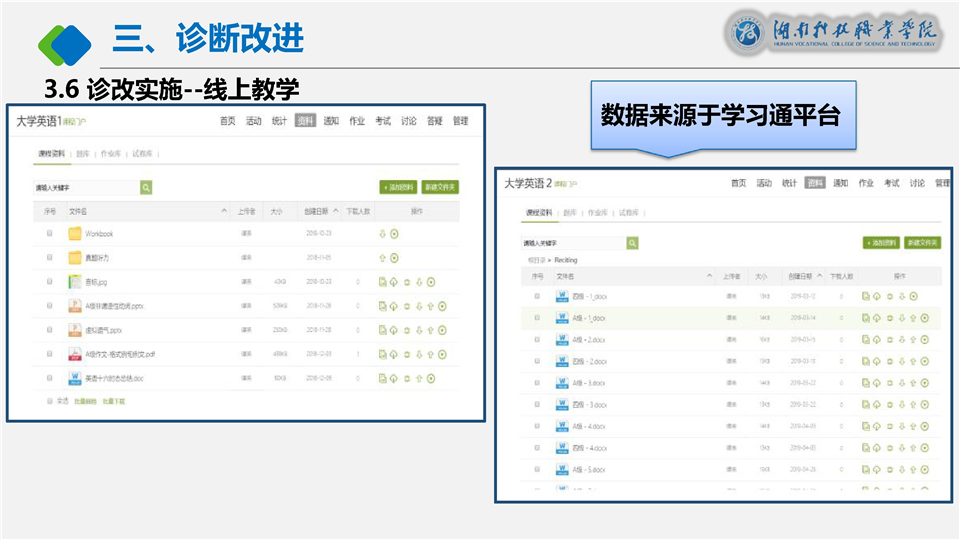Screen dimensions: 960x540
Task: Click 批量下载 link below file list
Action: 113,400
